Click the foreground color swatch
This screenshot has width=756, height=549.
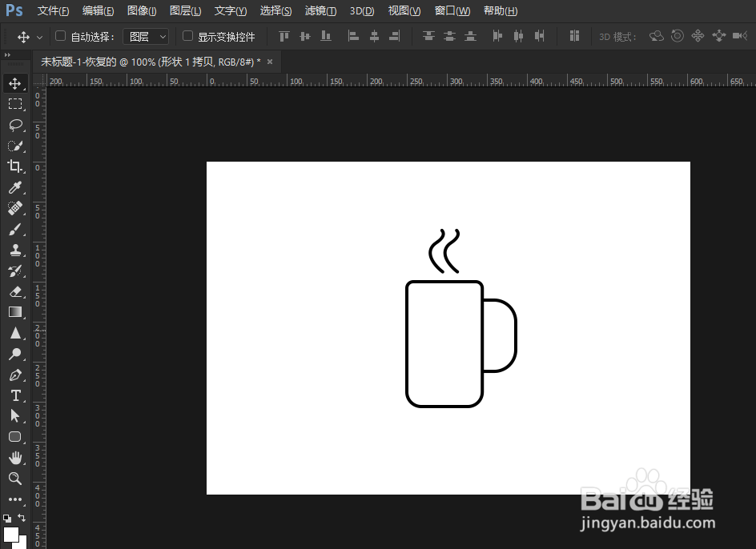(10, 535)
